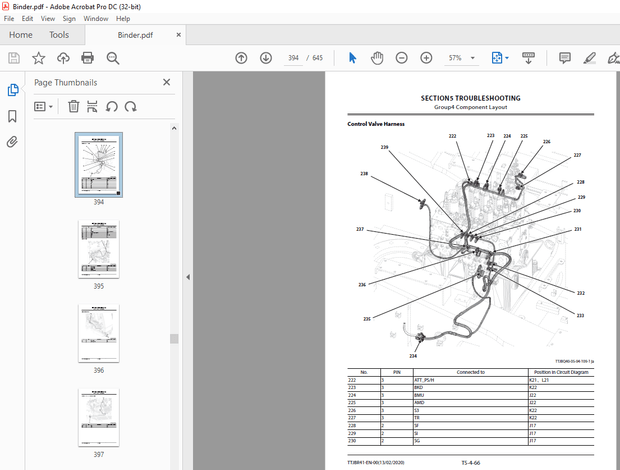The width and height of the screenshot is (620, 470).
Task: Add a comment with note icon
Action: click(x=565, y=58)
